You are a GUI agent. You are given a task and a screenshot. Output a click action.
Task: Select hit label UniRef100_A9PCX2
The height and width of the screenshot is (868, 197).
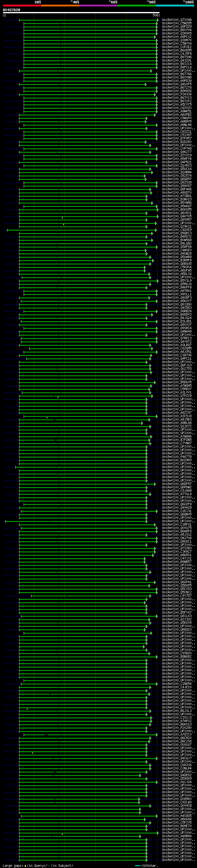coord(177,37)
